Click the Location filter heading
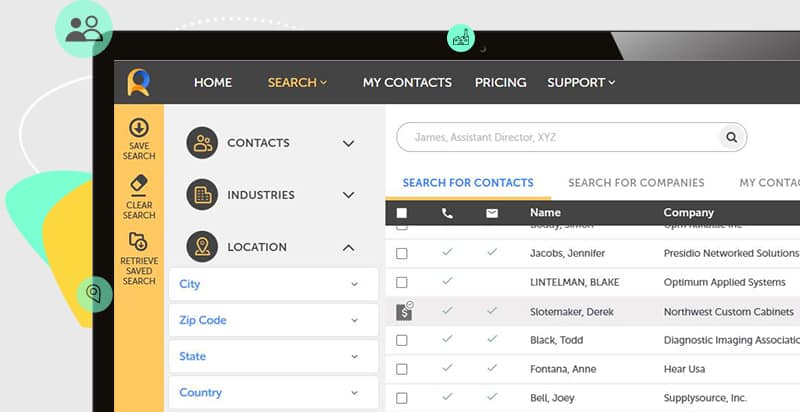Screen dimensions: 800x412 [257, 247]
